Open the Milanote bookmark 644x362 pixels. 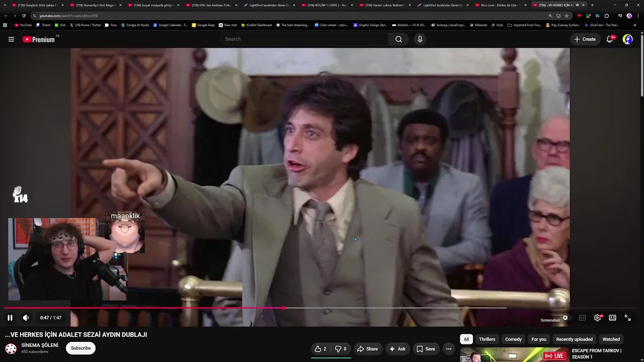point(478,25)
